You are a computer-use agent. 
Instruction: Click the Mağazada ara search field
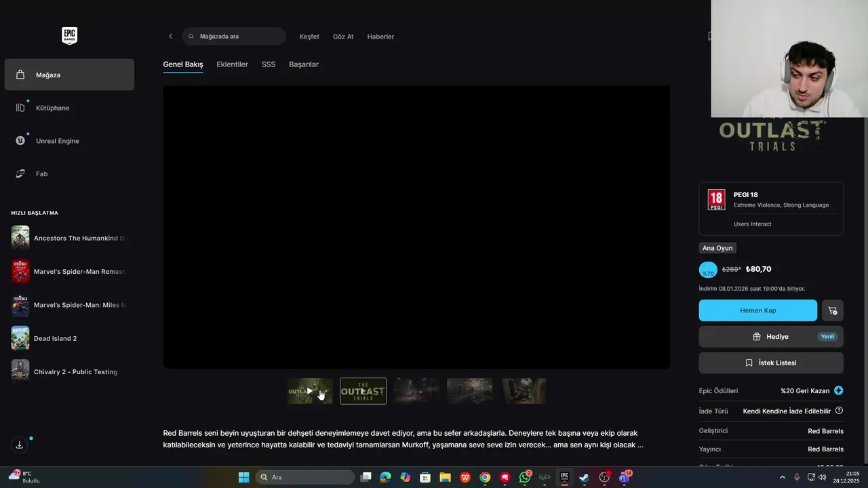point(234,37)
